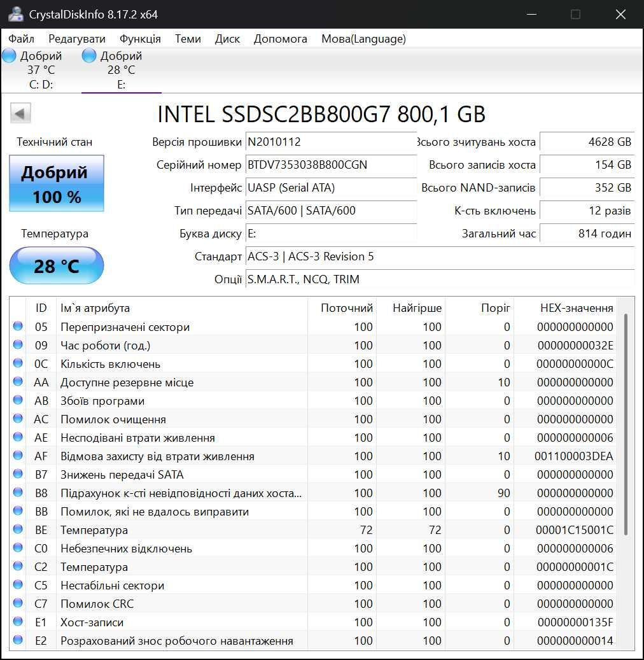Select the Хост-записи attribute name
The image size is (644, 660).
[92, 622]
